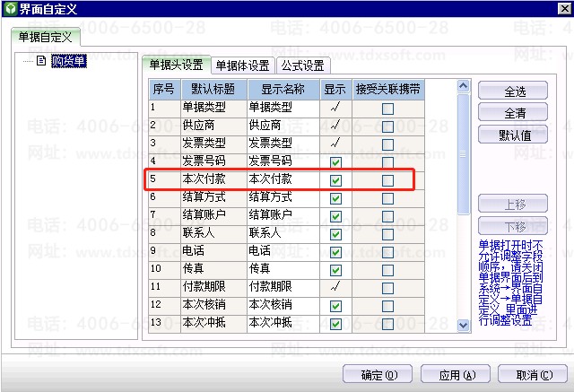Screen dimensions: 574x392
Task: Click the scrollbar down arrow of the table
Action: tap(464, 325)
